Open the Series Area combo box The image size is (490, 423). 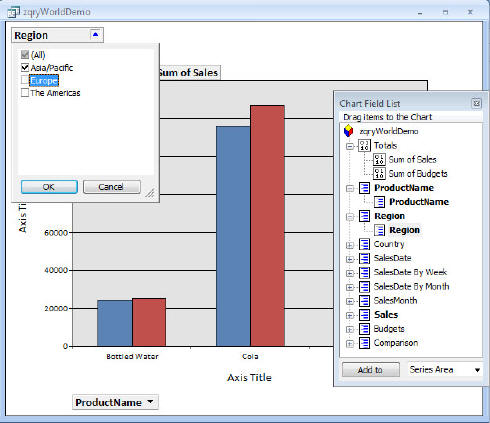pos(445,370)
